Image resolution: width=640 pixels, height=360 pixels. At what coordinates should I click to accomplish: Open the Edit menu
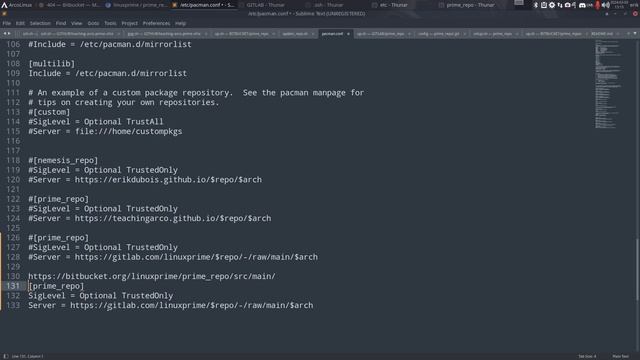(20, 23)
